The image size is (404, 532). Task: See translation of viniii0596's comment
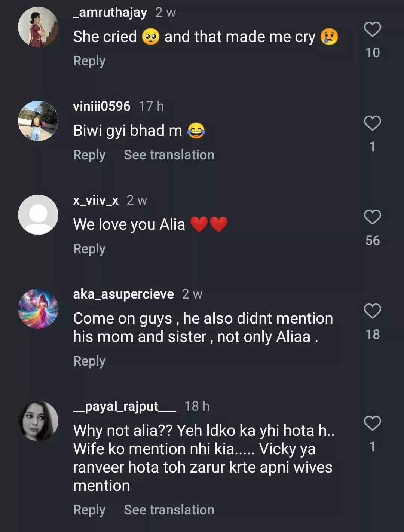[169, 155]
